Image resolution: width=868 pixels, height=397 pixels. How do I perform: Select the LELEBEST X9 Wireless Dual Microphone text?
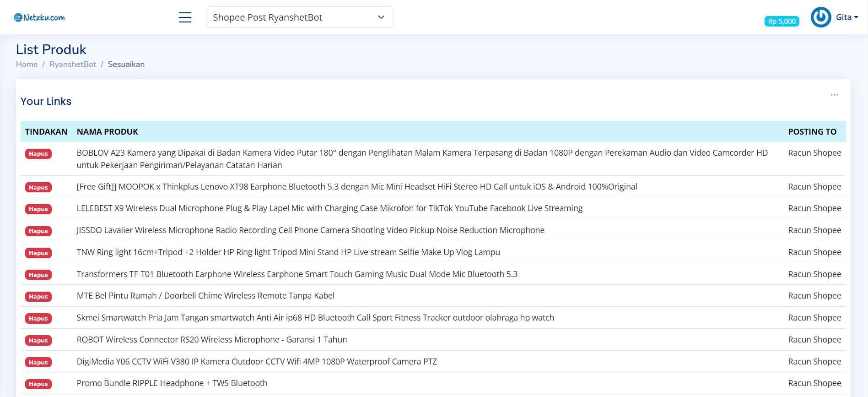tap(329, 208)
